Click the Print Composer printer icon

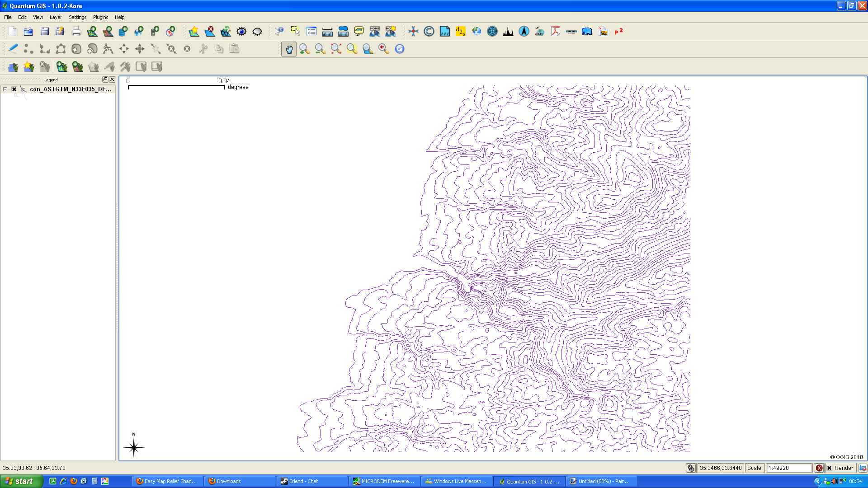pos(76,31)
